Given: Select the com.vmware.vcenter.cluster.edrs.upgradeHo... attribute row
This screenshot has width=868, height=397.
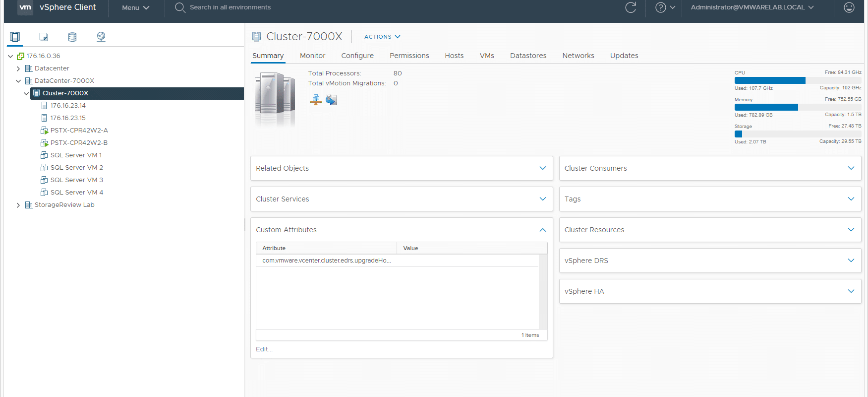Looking at the screenshot, I should click(397, 261).
